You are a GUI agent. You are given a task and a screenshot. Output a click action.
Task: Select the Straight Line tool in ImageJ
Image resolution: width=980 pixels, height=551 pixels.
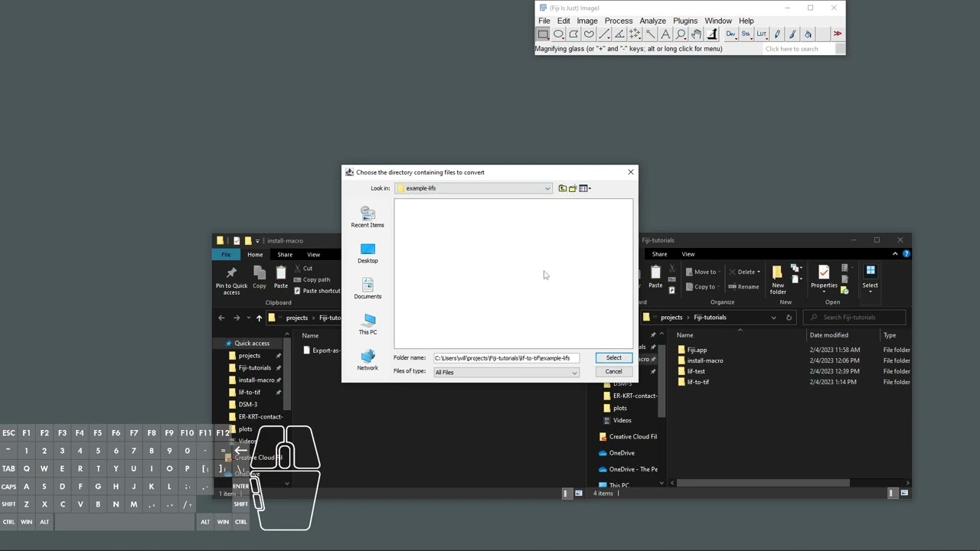click(604, 34)
